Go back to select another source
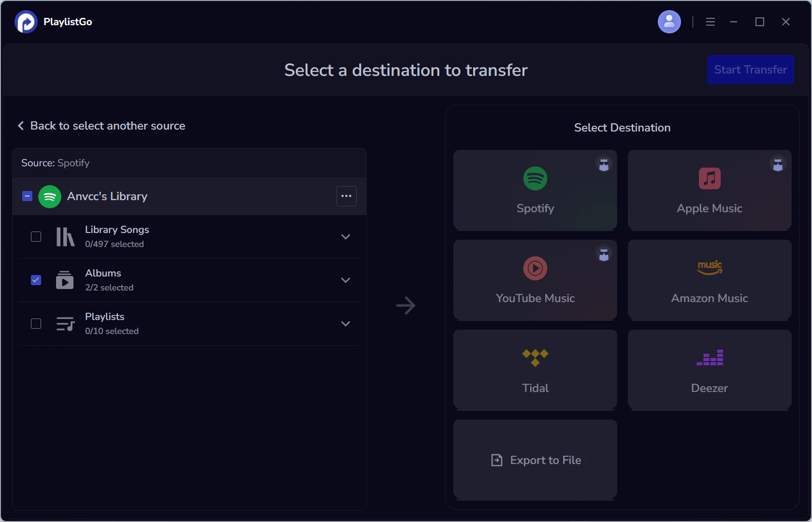The width and height of the screenshot is (812, 522). coord(101,126)
